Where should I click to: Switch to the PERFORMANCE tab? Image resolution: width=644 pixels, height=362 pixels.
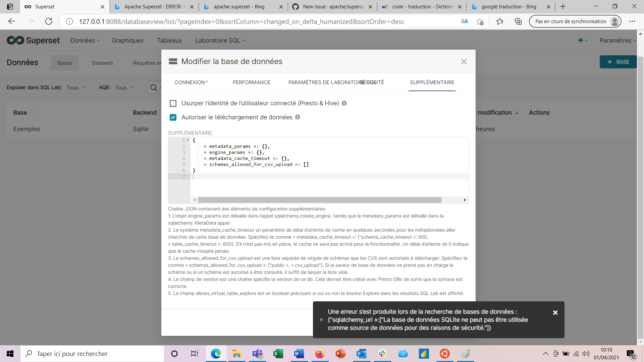[251, 82]
